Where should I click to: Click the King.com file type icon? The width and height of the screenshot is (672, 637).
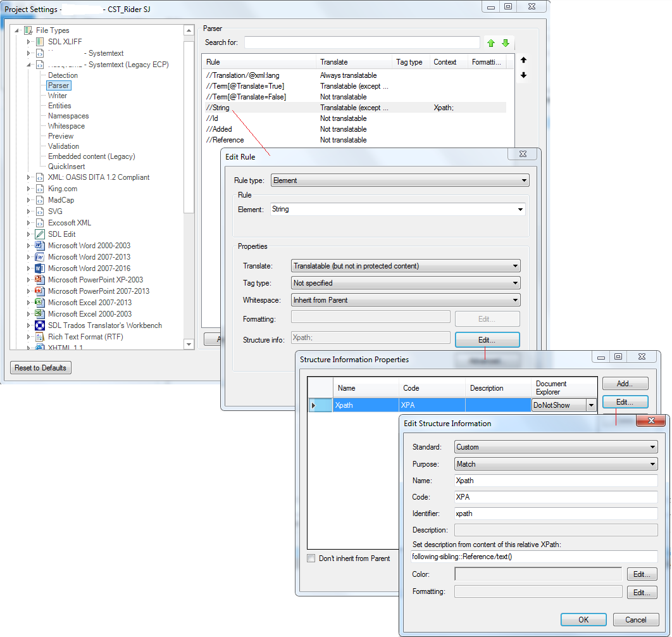pos(40,189)
